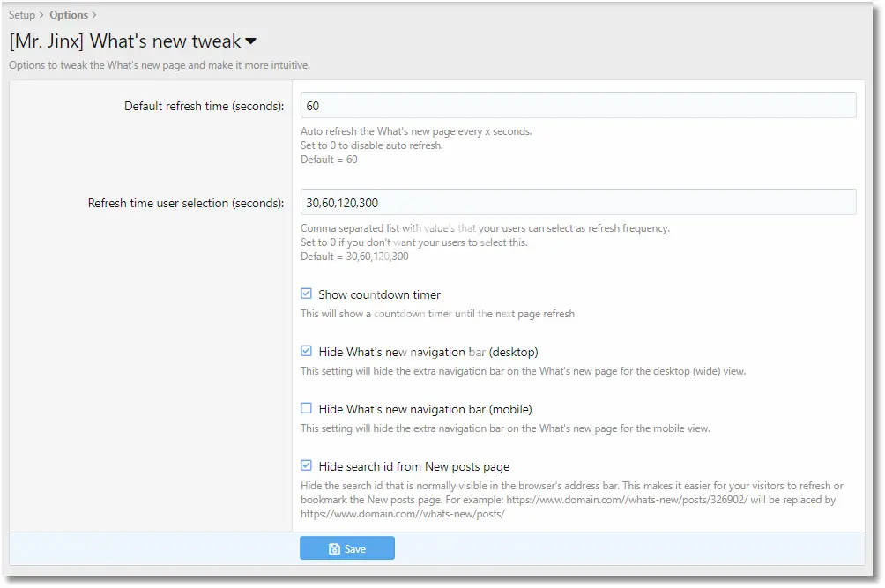Click the "Default refresh time (seconds):" label

point(204,107)
